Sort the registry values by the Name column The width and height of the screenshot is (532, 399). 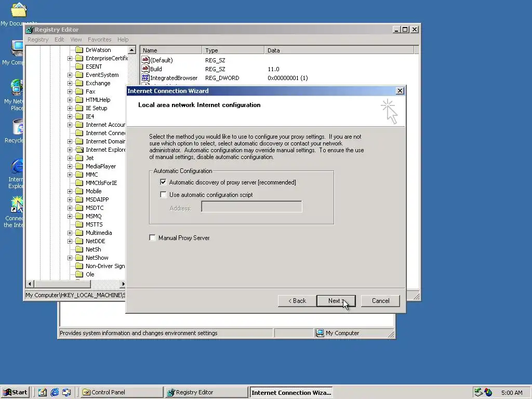(171, 50)
